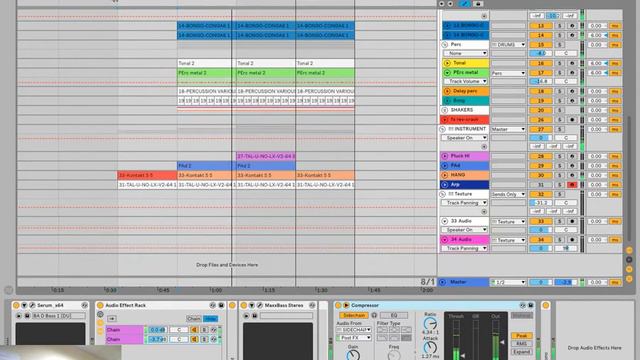Toggle MaxxBass Stereo device activator
Screen dimensions: 640x360
[244, 305]
